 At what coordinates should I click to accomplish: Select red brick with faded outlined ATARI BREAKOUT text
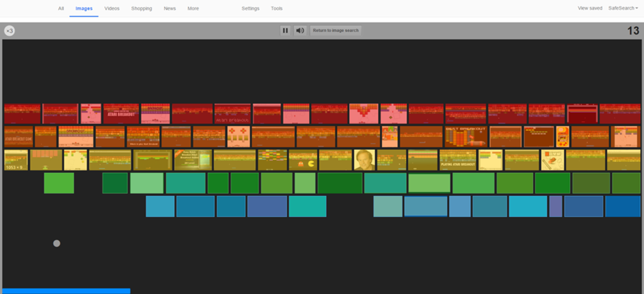coord(232,113)
